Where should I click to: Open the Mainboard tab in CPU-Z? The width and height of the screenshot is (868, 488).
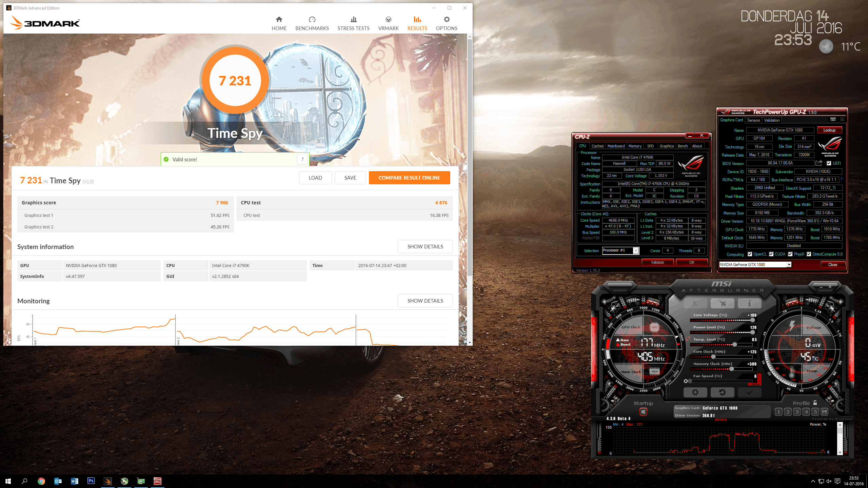(x=616, y=146)
